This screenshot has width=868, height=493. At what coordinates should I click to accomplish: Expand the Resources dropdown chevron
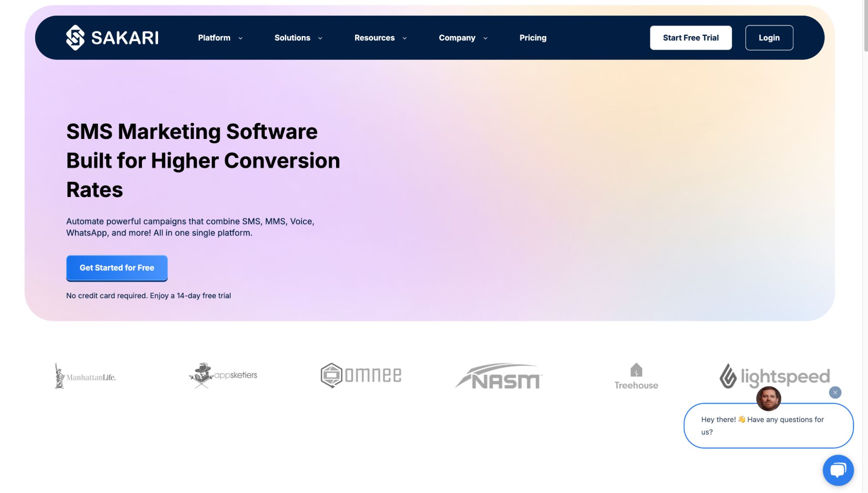point(405,38)
